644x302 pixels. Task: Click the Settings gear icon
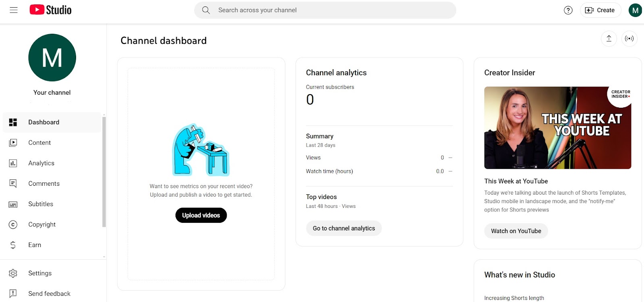pyautogui.click(x=13, y=273)
